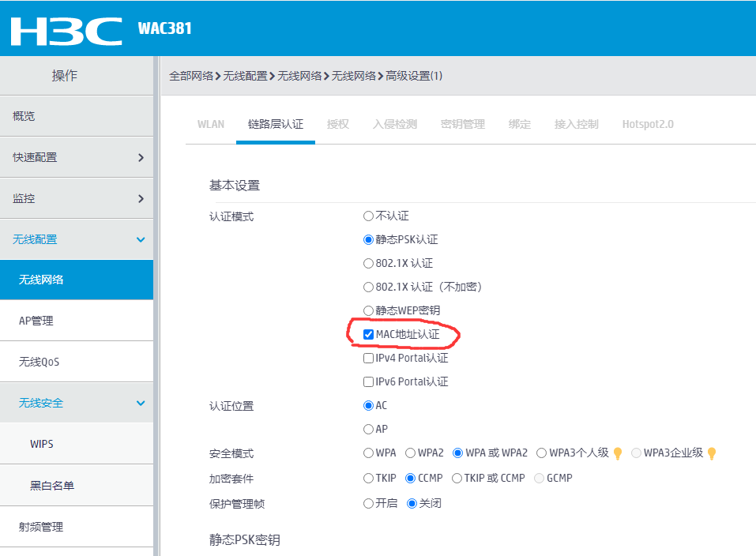
Task: Collapse 无线安全 chevron in sidebar
Action: point(141,403)
